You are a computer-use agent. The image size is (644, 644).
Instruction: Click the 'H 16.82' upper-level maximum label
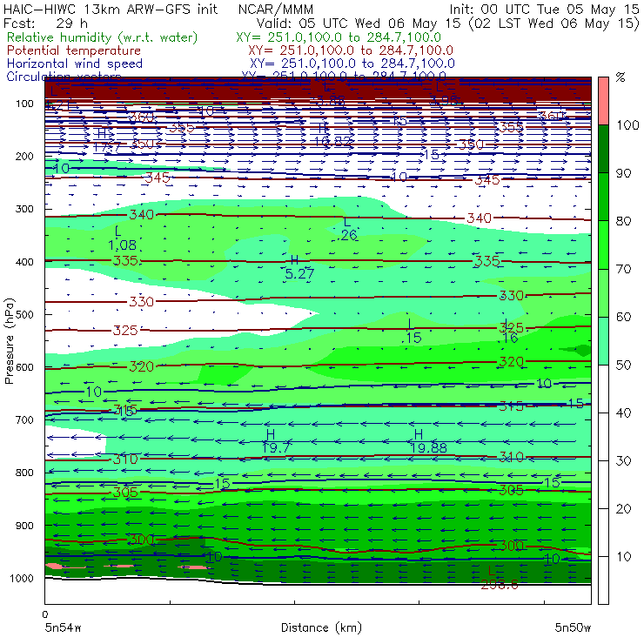point(332,135)
